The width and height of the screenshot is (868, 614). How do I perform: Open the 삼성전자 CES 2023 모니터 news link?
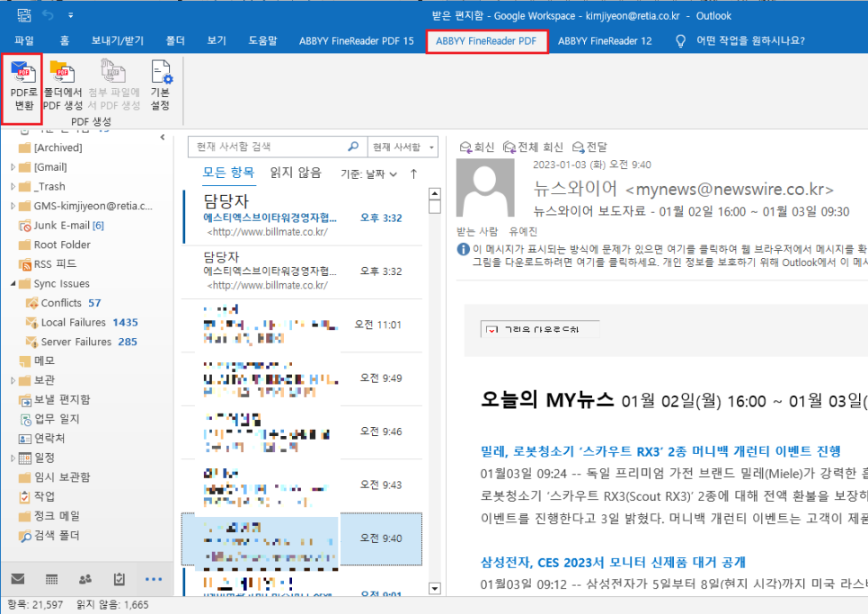[613, 563]
